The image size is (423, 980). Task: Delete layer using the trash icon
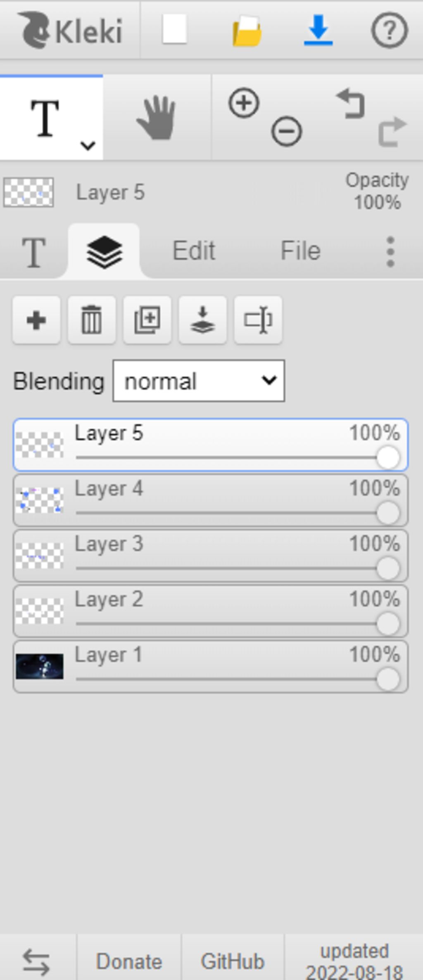pos(92,320)
